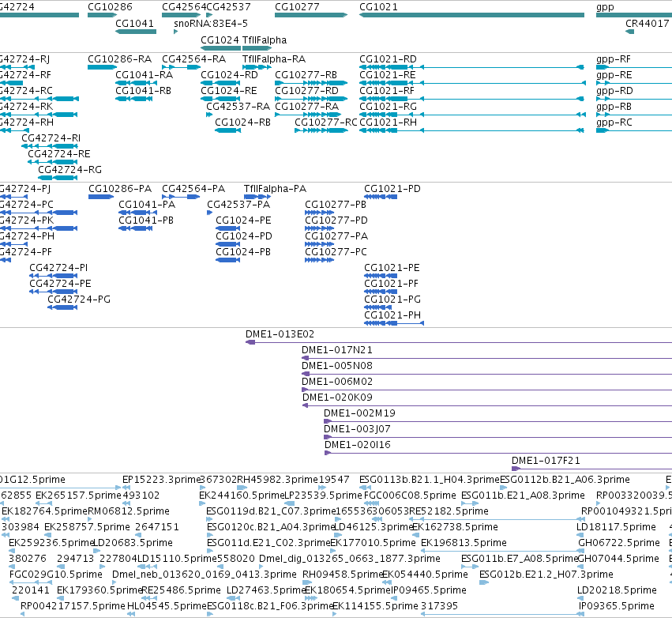
Task: Select the DME1-003J07 clone label
Action: (x=357, y=429)
